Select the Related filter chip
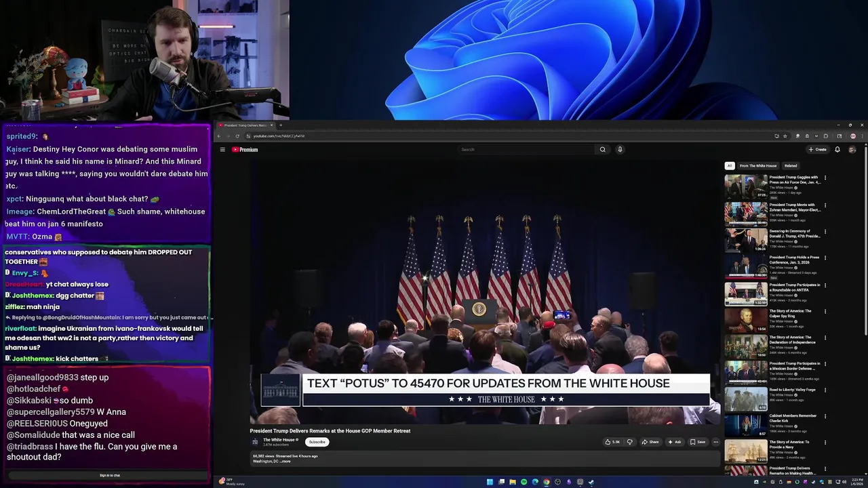 pyautogui.click(x=791, y=166)
